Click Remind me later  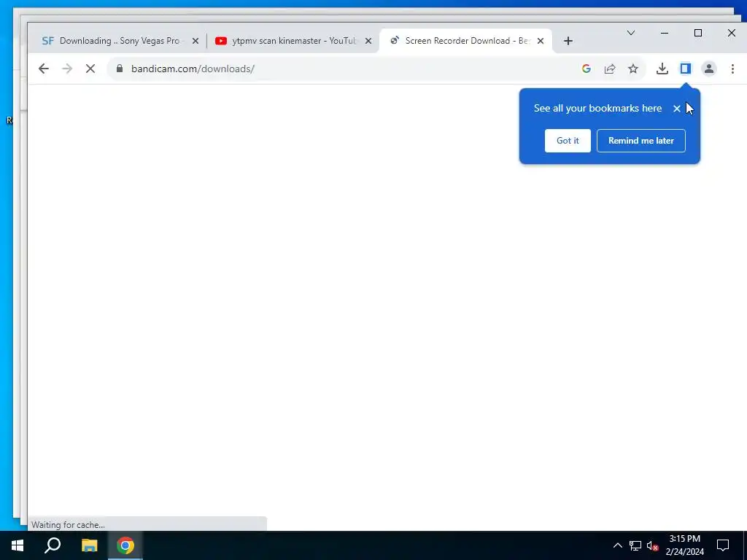(x=641, y=141)
